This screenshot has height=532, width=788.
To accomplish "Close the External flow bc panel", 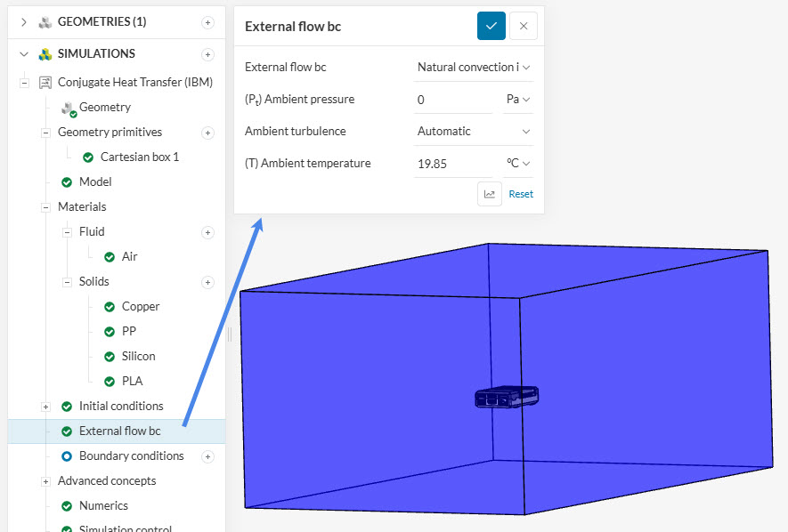I will pyautogui.click(x=524, y=26).
